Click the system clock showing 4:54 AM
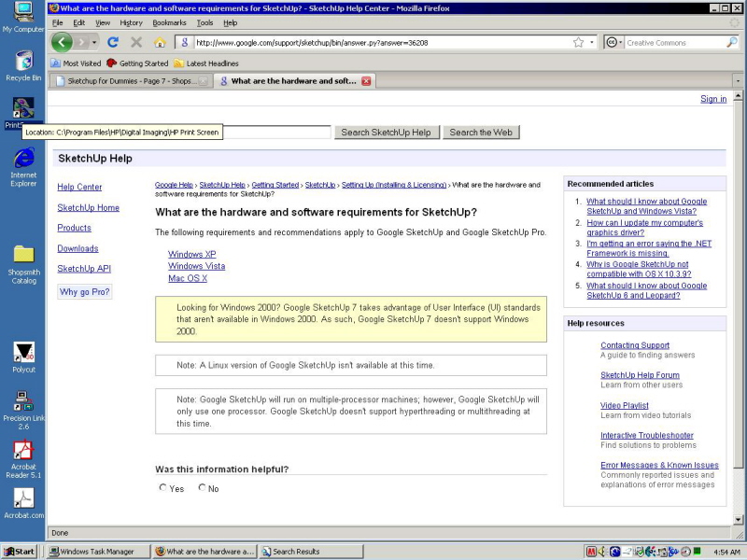This screenshot has height=560, width=747. pos(726,552)
